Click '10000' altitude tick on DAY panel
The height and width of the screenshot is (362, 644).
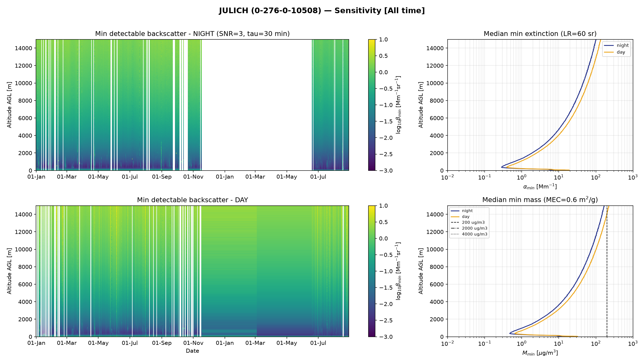[23, 249]
